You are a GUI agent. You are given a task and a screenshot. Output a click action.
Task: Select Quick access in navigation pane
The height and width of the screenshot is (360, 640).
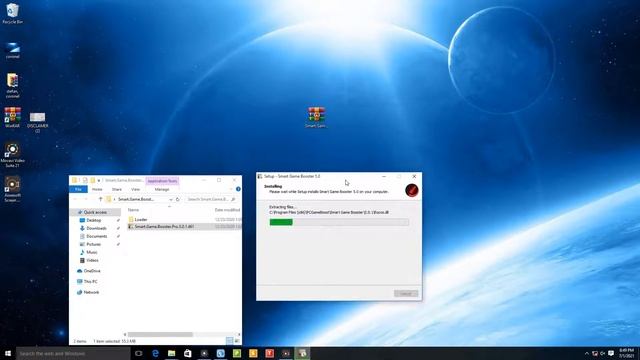(x=96, y=212)
